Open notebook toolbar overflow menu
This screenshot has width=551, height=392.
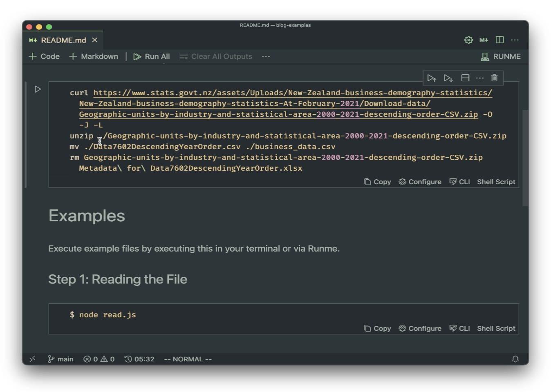coord(266,56)
